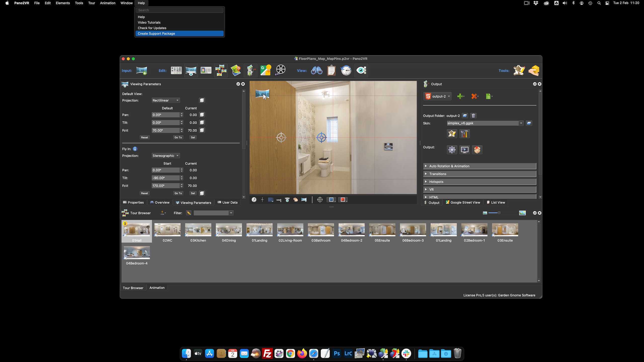
Task: Toggle the field-of-view eye cone icon
Action: [287, 200]
